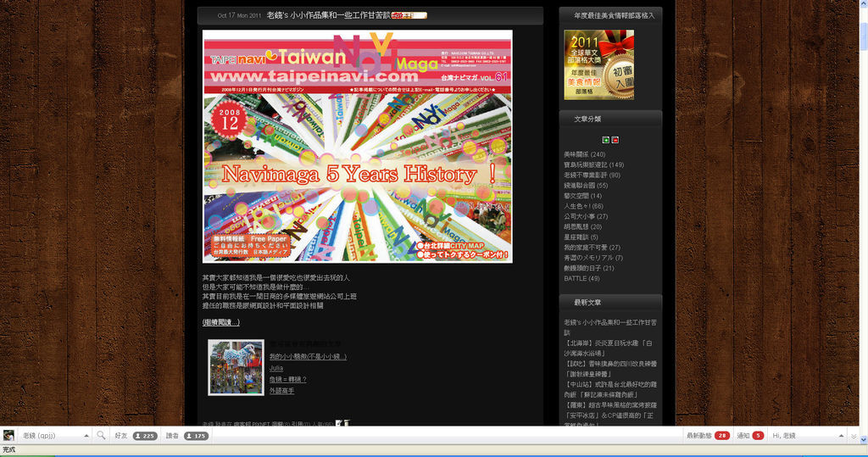
Task: Click the red badge beside the post title
Action: point(409,15)
